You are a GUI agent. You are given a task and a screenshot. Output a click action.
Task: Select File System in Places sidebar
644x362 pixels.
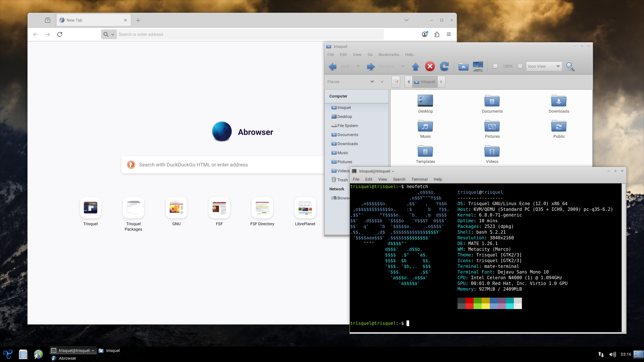pos(357,126)
